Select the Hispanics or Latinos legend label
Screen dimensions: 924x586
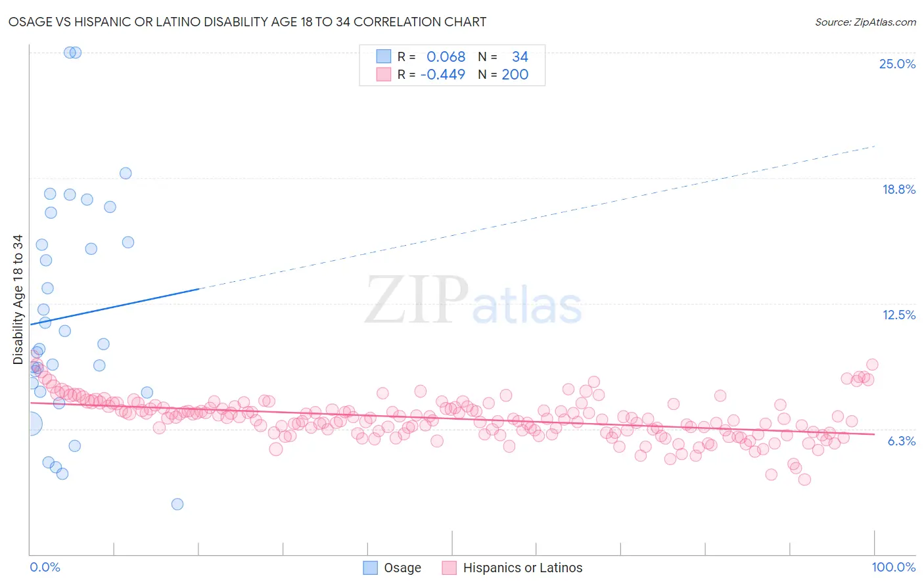point(522,568)
